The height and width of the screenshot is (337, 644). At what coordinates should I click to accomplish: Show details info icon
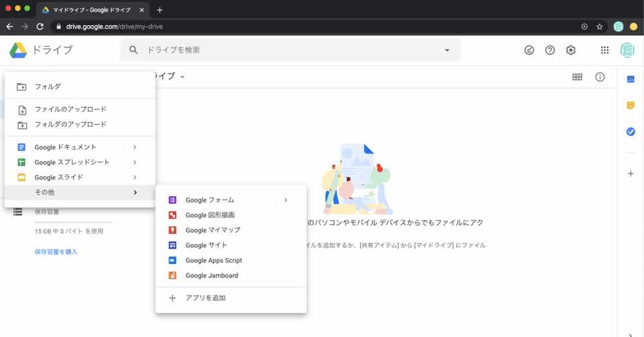[x=600, y=77]
